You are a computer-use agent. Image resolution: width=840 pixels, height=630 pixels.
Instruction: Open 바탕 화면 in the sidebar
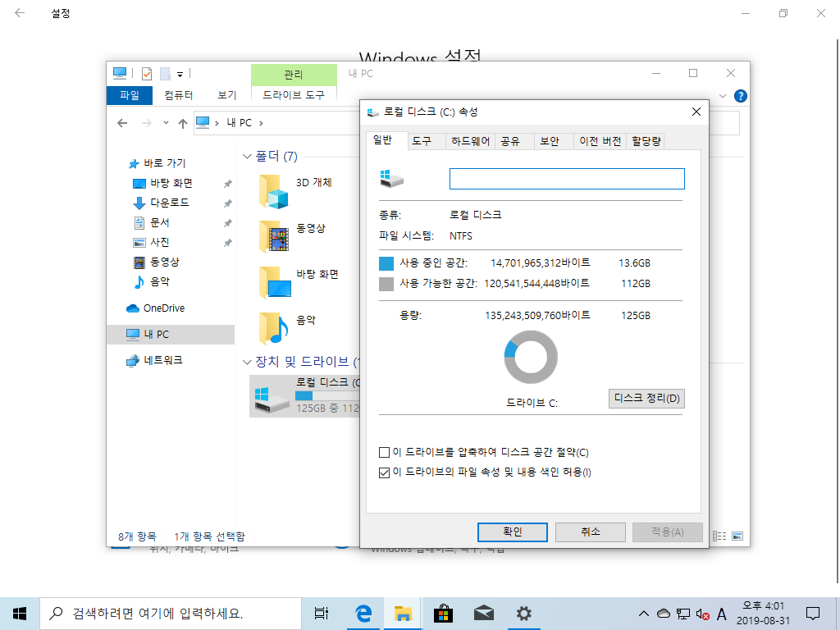coord(171,183)
